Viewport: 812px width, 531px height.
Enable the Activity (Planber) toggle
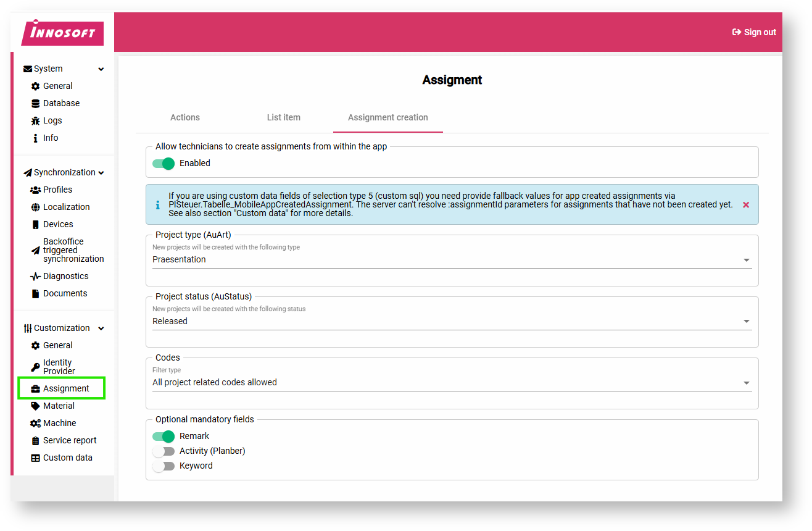pos(164,451)
